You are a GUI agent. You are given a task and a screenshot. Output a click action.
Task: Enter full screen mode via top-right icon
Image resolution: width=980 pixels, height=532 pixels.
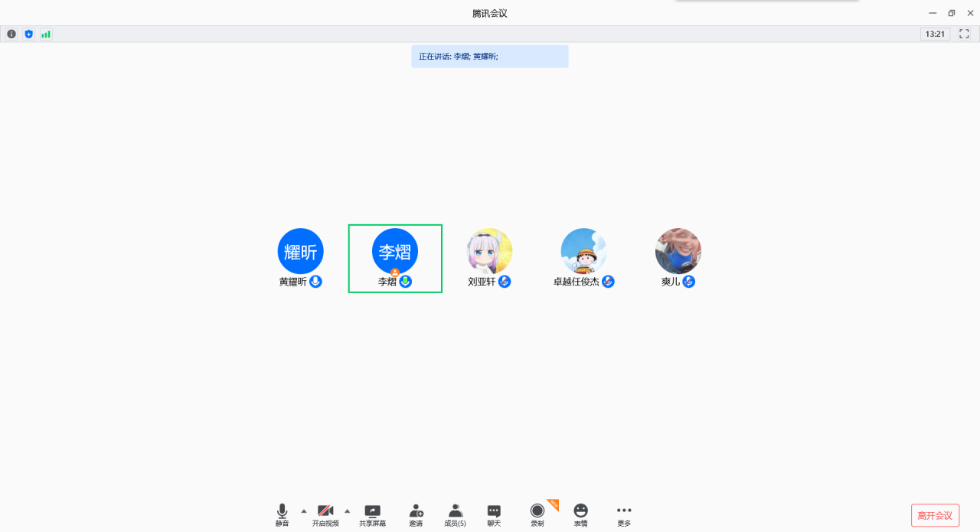(965, 34)
